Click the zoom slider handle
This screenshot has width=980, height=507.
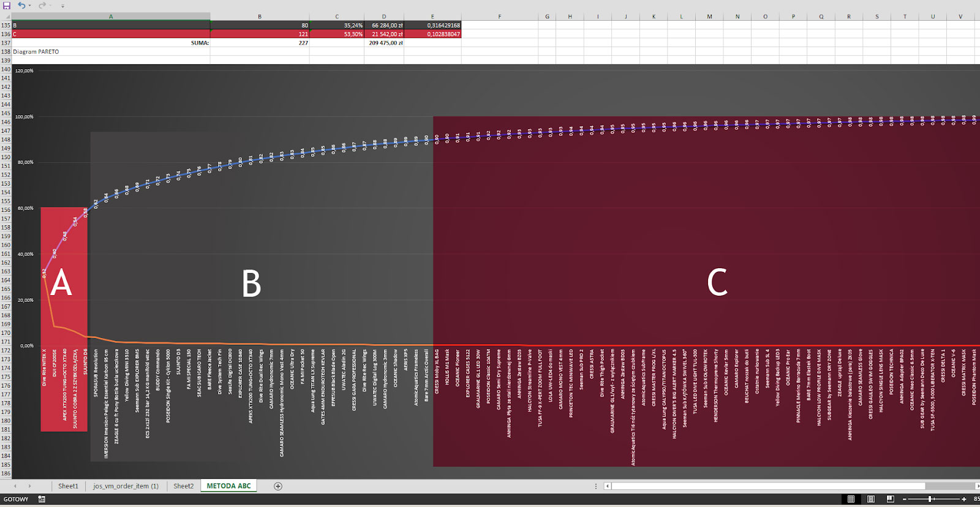[x=930, y=499]
